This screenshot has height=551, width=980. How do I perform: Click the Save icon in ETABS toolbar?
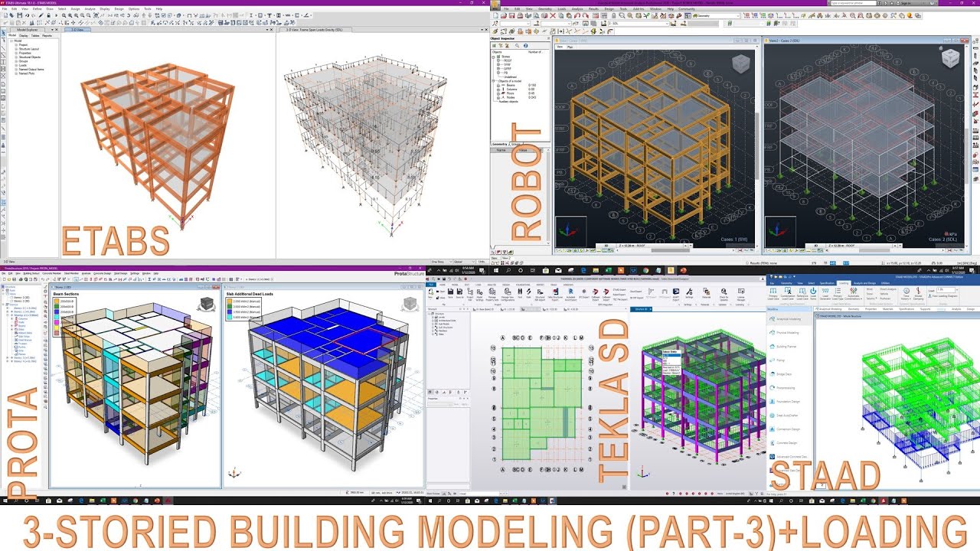click(x=21, y=15)
